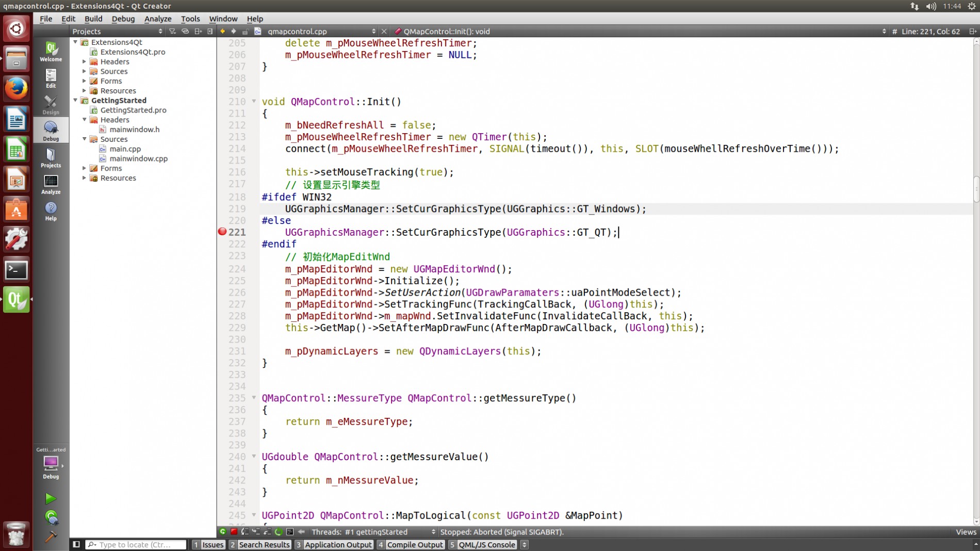This screenshot has height=551, width=980.
Task: Click the Line 221, Col 62 indicator
Action: point(930,31)
